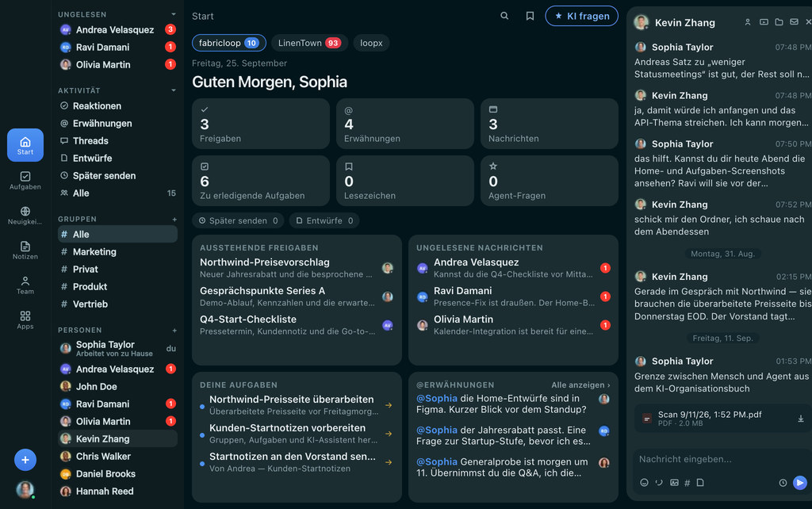This screenshot has height=509, width=812.
Task: Switch to the LinenTown workspace tab
Action: pyautogui.click(x=309, y=43)
